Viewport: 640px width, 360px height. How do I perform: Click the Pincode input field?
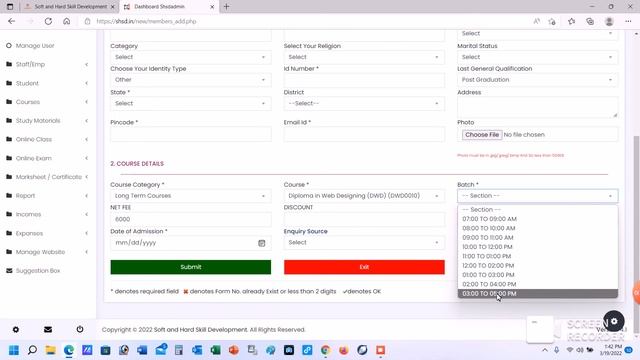click(x=191, y=134)
